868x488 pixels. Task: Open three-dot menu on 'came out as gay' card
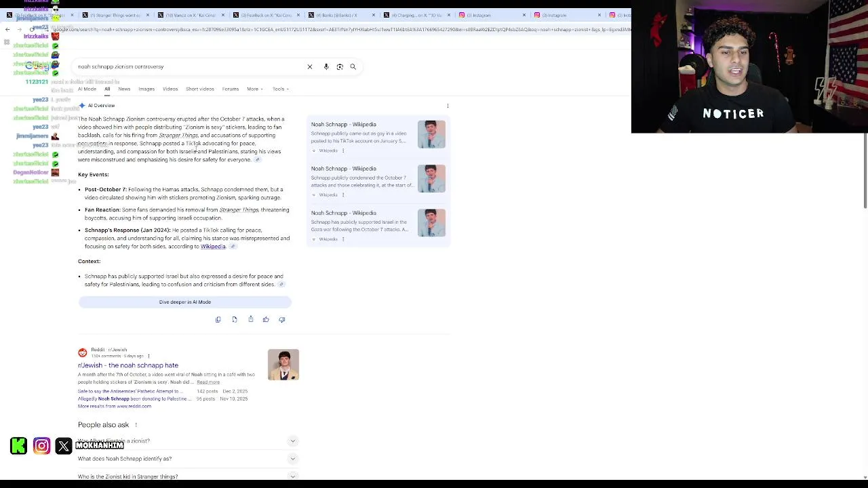[x=343, y=150]
